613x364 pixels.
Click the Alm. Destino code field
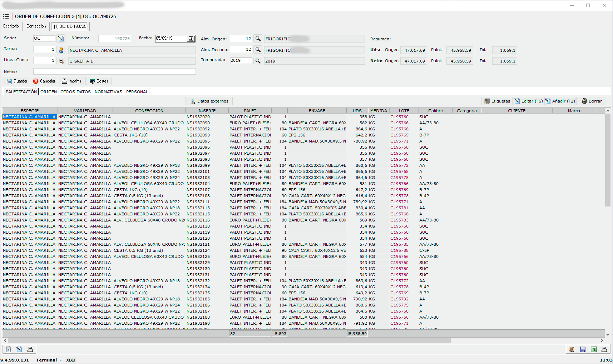(x=241, y=49)
